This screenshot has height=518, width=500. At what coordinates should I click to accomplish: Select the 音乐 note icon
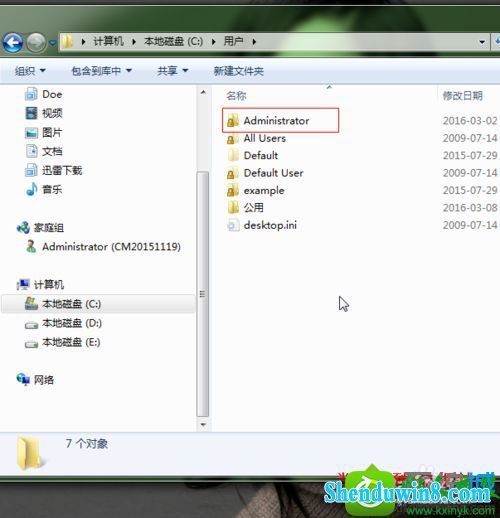coord(31,189)
